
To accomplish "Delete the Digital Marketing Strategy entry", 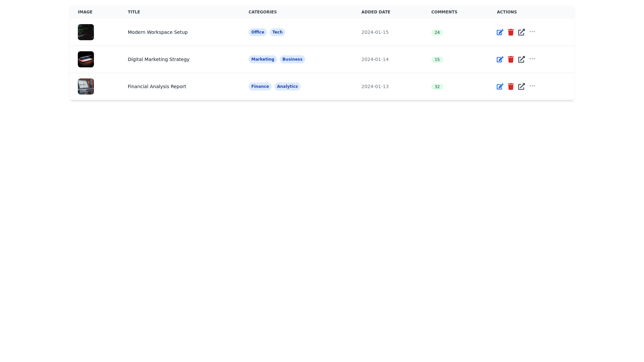I will tap(511, 59).
